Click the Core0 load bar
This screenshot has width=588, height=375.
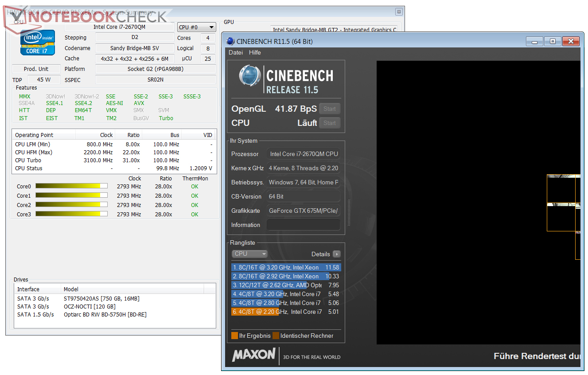pos(71,186)
